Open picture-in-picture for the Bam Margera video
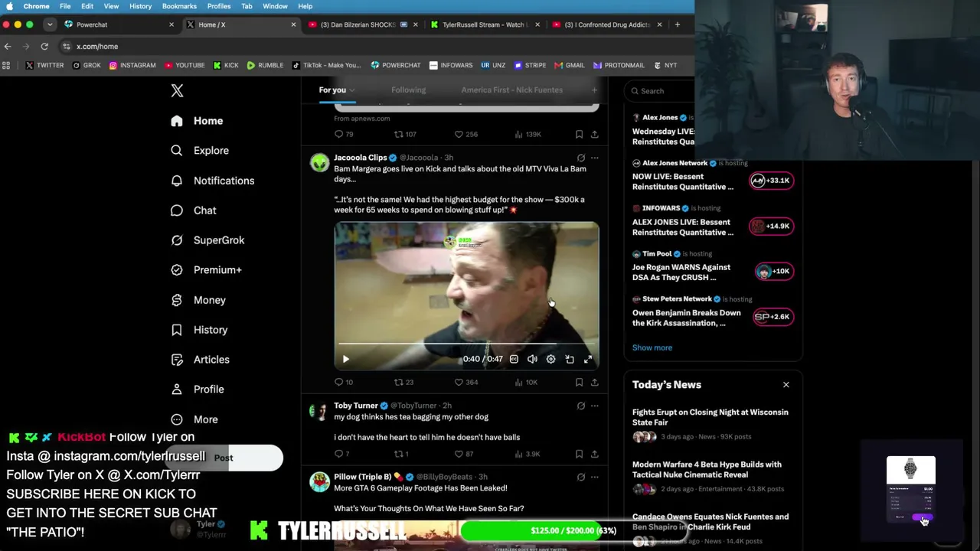The image size is (980, 551). 570,359
